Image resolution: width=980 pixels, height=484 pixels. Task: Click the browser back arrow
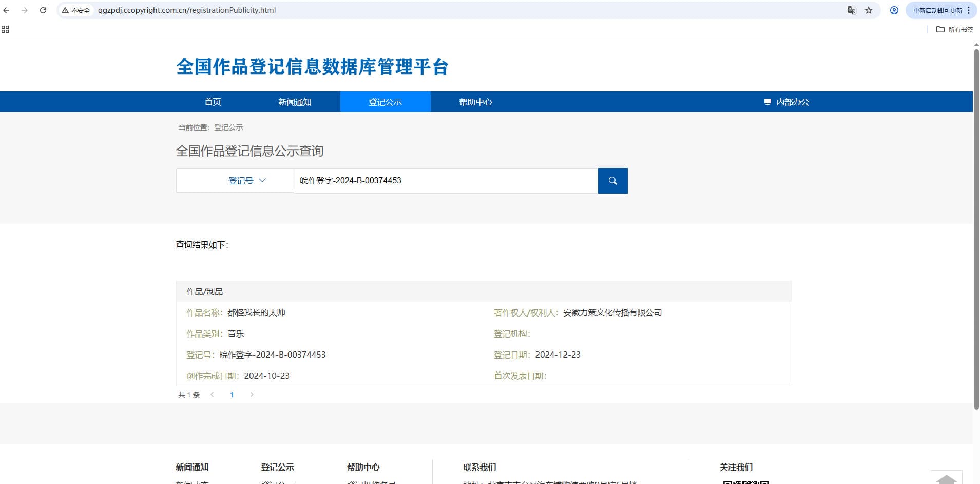7,10
